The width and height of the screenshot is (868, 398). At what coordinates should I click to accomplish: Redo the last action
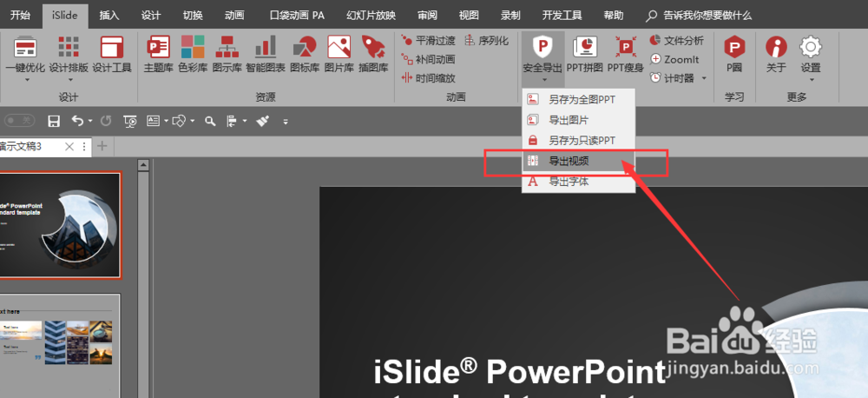point(106,120)
